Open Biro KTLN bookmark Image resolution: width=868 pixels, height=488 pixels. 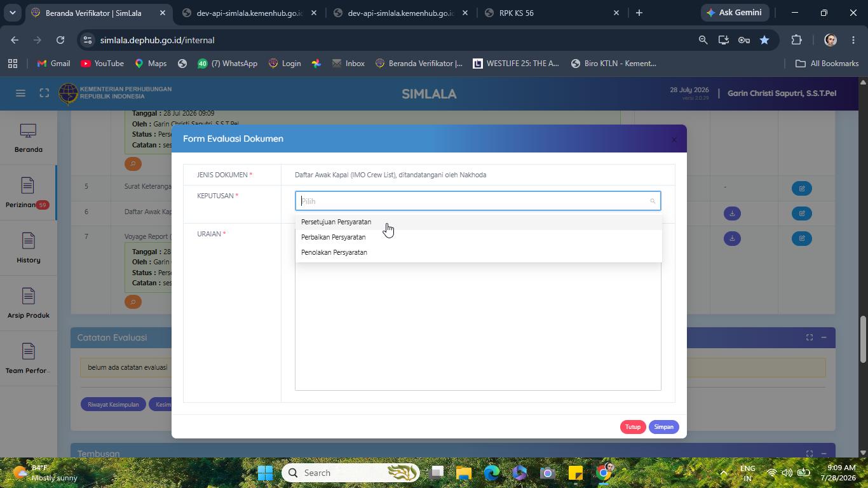pyautogui.click(x=614, y=64)
